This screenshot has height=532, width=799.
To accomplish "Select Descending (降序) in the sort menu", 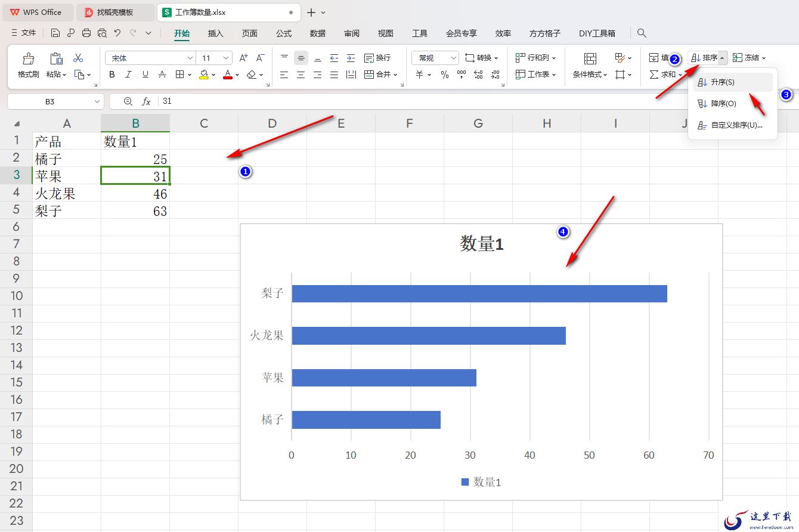I will (x=733, y=104).
